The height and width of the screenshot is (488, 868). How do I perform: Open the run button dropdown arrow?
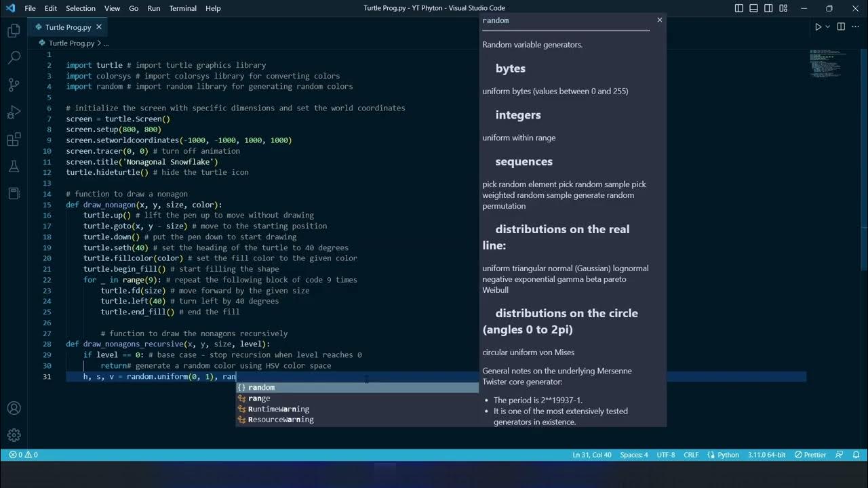pyautogui.click(x=827, y=27)
